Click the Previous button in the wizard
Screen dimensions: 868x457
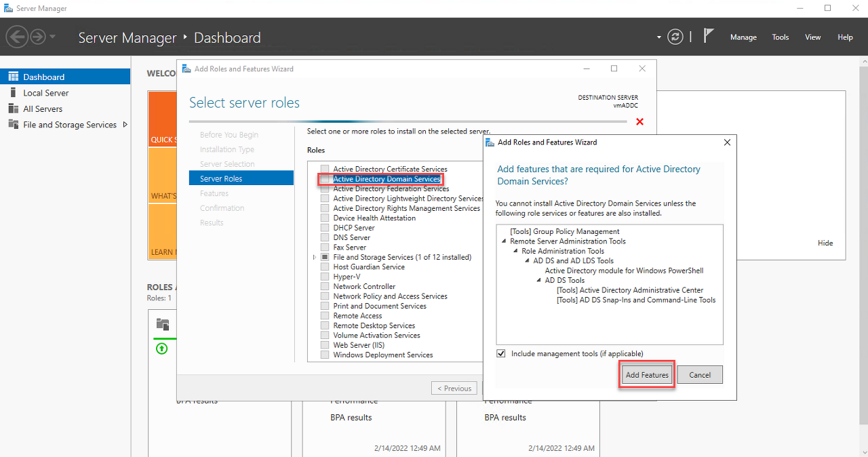454,389
